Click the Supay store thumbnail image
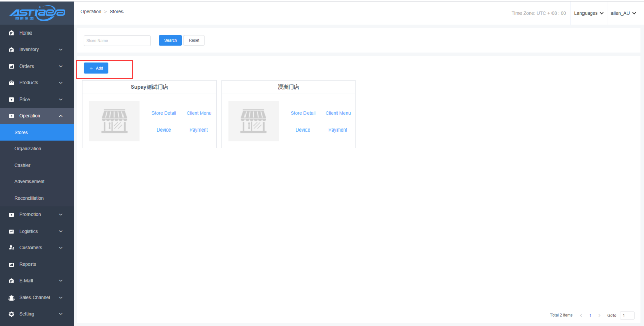Viewport: 644px width, 326px height. point(114,121)
